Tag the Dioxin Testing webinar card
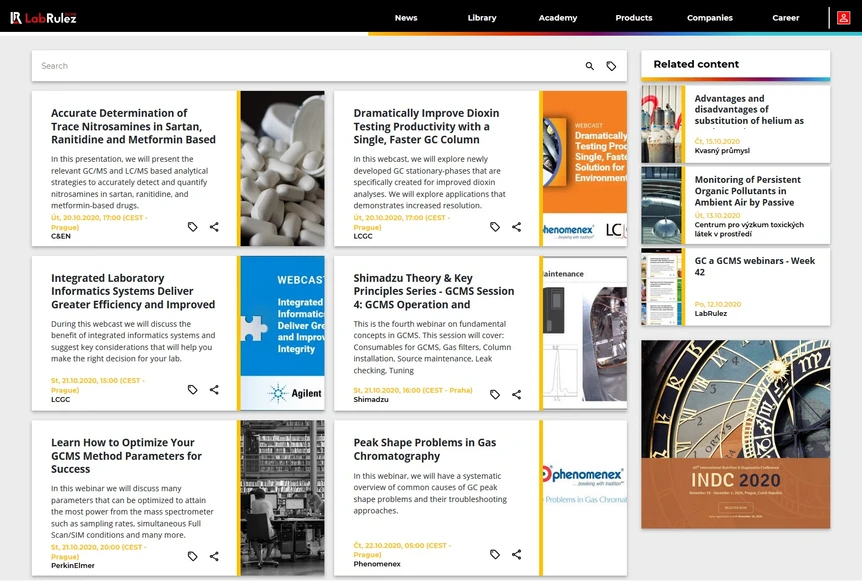 click(x=495, y=226)
